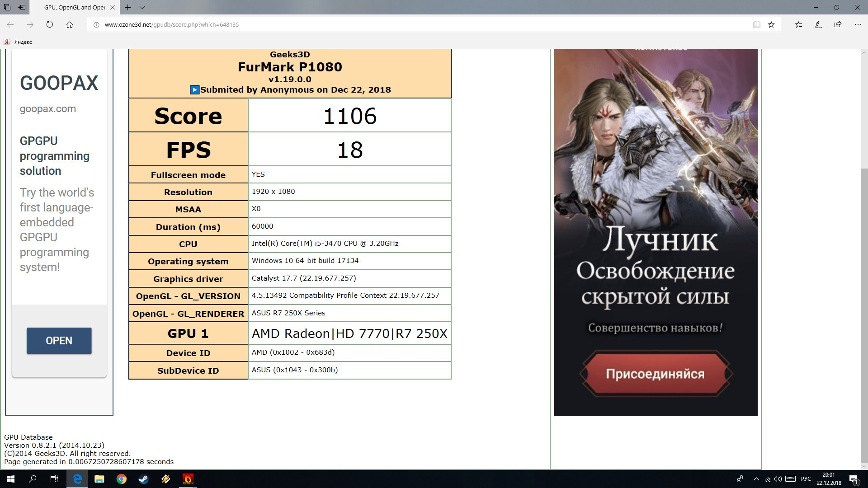Open Steam from the taskbar
The image size is (868, 488).
[x=143, y=479]
